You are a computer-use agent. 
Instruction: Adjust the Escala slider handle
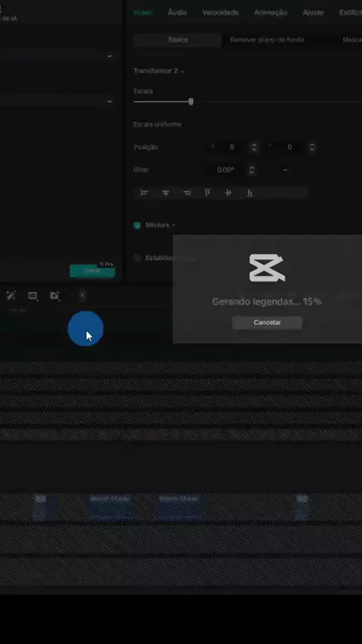point(191,102)
